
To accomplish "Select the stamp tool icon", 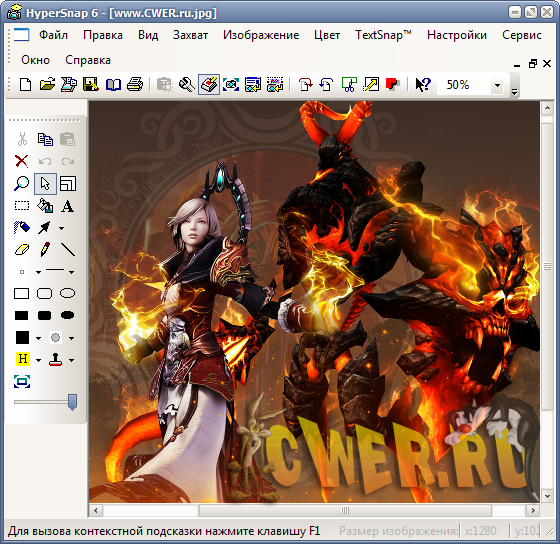I will [56, 360].
